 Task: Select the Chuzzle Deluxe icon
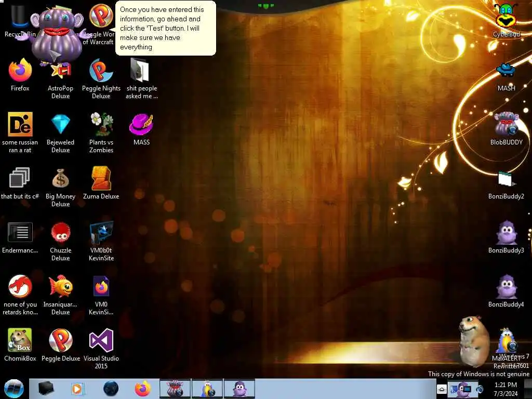coord(60,241)
